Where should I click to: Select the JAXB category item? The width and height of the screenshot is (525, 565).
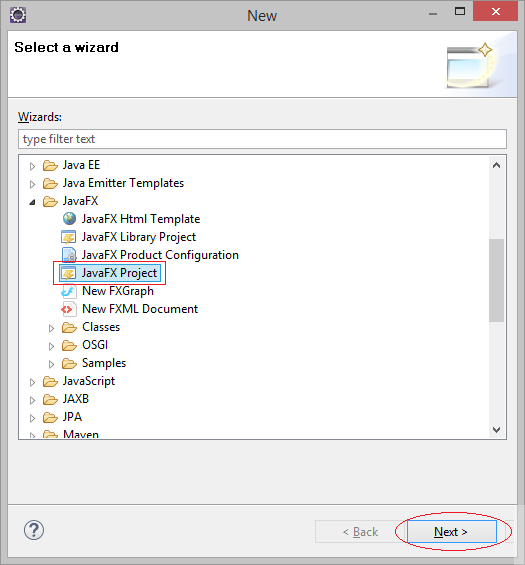click(x=76, y=399)
